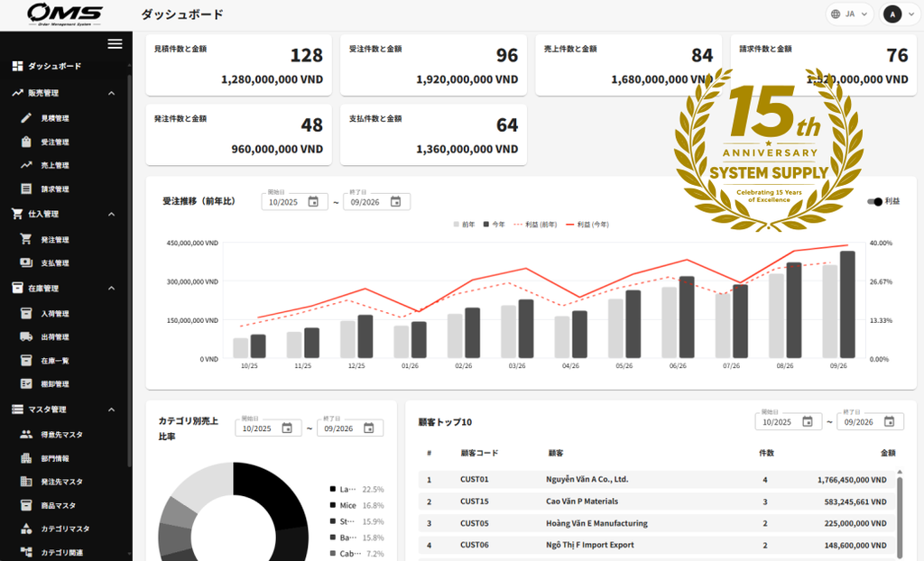Select the 受注件数と金額 summary card
This screenshot has width=924, height=561.
click(x=434, y=65)
